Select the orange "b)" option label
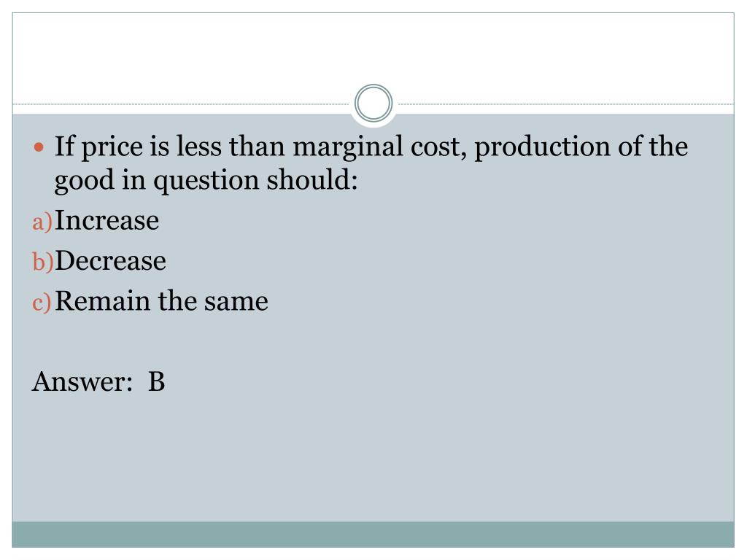The image size is (747, 560). (x=42, y=262)
